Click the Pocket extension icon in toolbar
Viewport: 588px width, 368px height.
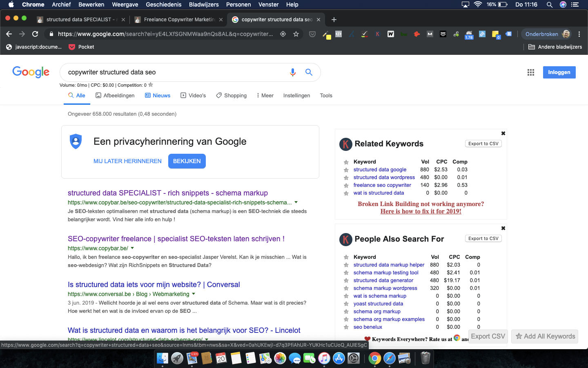point(312,34)
